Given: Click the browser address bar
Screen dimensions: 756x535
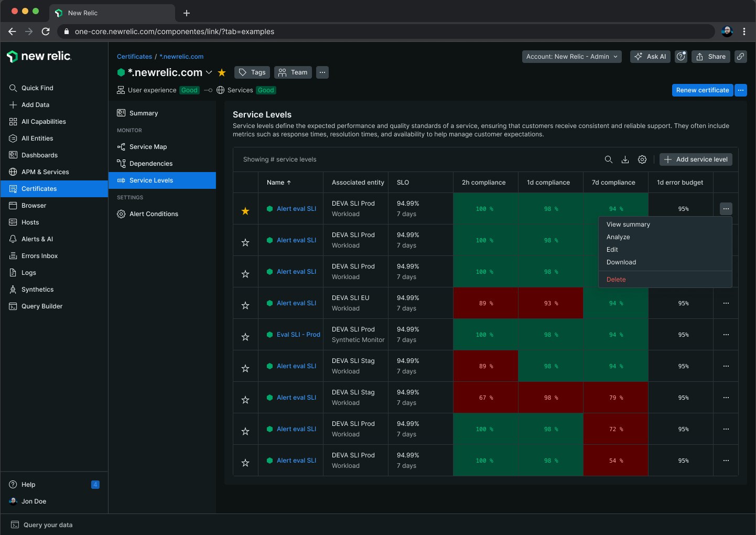Looking at the screenshot, I should click(x=385, y=31).
